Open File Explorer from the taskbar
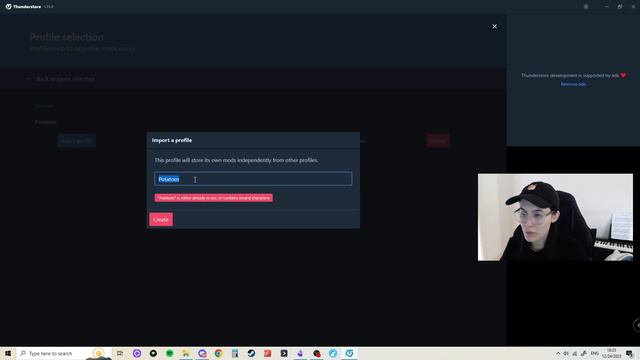The image size is (640, 360). 186,353
